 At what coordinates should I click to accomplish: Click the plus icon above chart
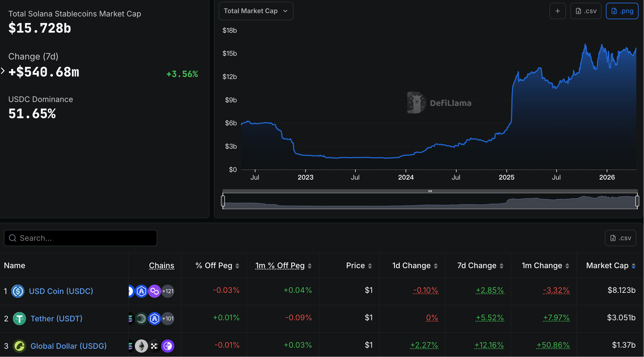pyautogui.click(x=557, y=11)
